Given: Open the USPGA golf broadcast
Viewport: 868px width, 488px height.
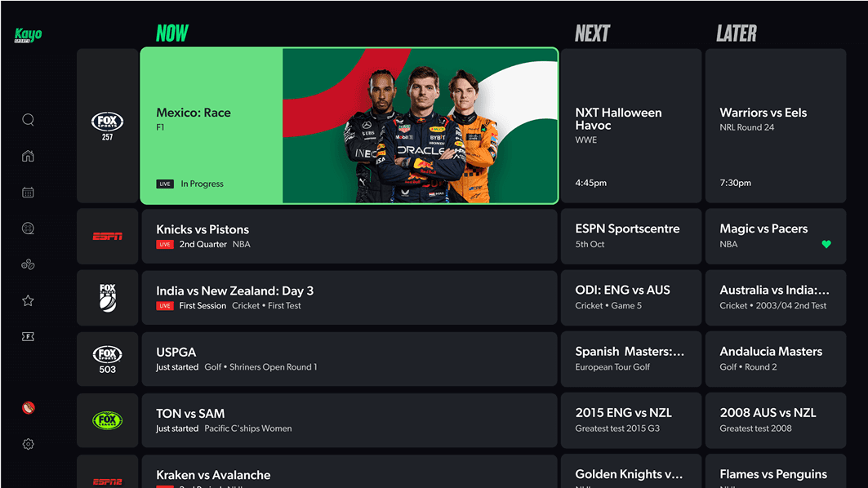Looking at the screenshot, I should pyautogui.click(x=349, y=359).
